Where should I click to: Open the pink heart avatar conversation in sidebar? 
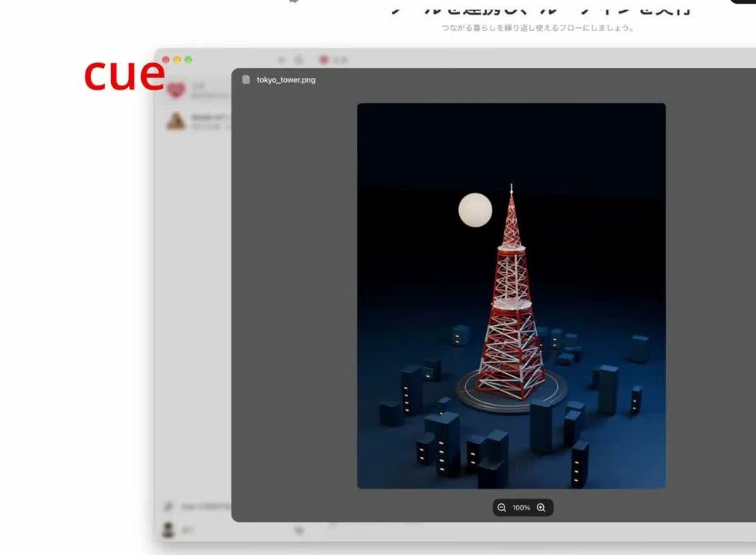tap(176, 89)
